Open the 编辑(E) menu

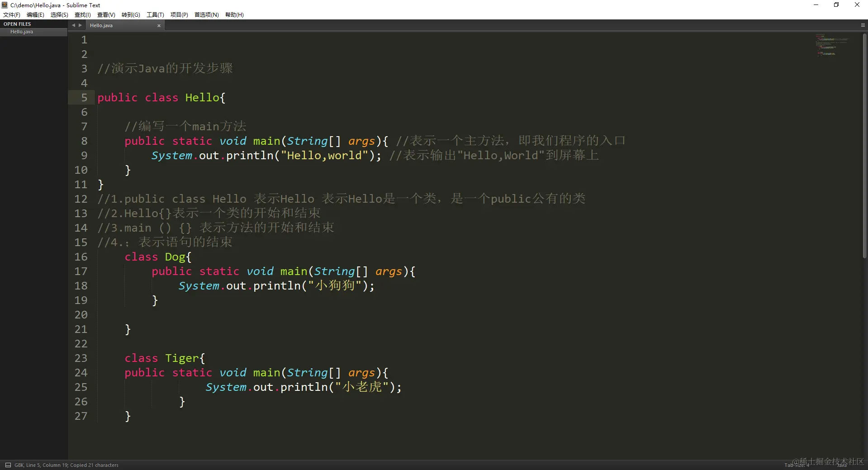click(35, 15)
